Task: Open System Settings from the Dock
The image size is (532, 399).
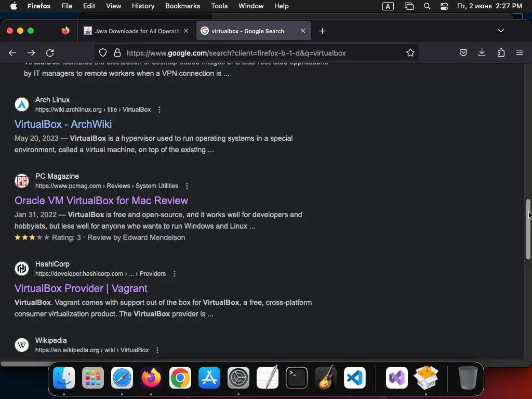Action: pos(238,378)
